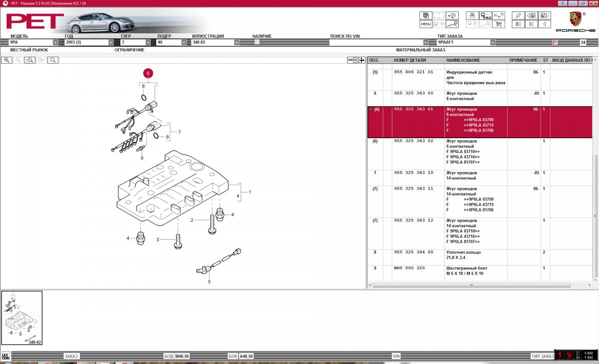Click the 340-02 illustration thumbnail
The image size is (599, 364).
coord(22,318)
